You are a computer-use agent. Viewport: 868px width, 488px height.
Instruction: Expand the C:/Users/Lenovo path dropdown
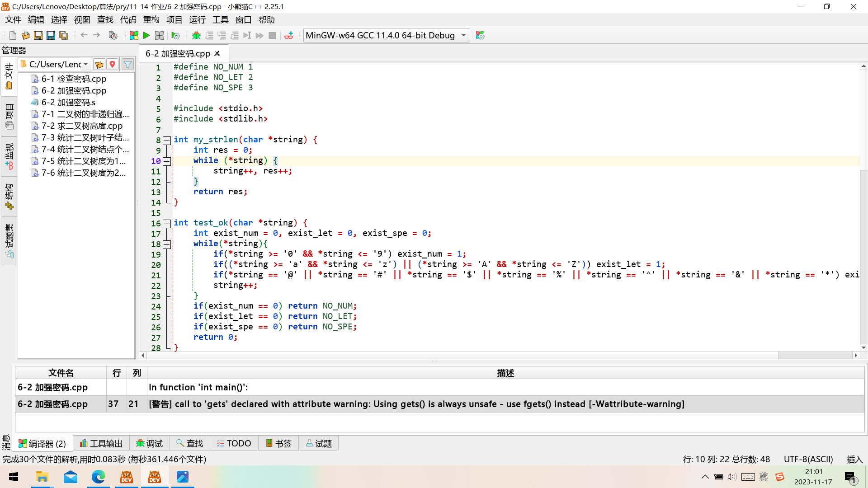(x=87, y=64)
